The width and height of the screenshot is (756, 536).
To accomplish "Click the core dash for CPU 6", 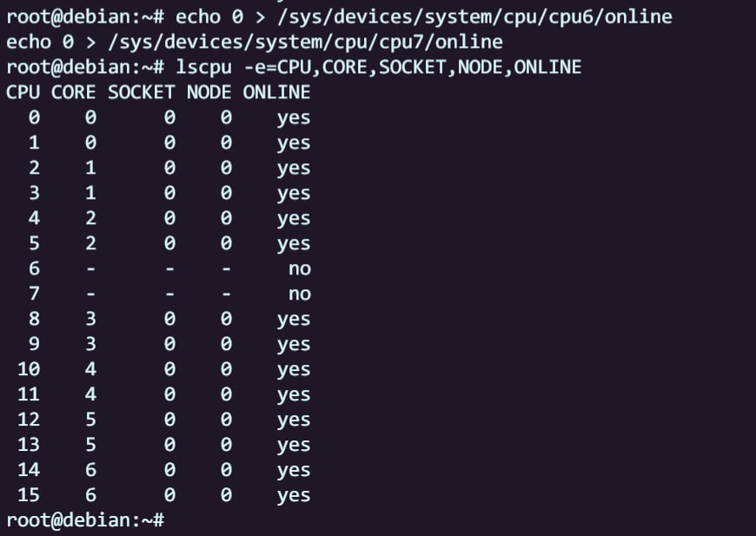I will (90, 269).
